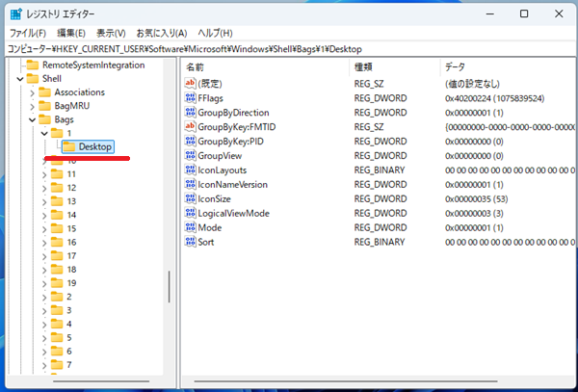Click the folder icon for key 7

click(x=57, y=365)
